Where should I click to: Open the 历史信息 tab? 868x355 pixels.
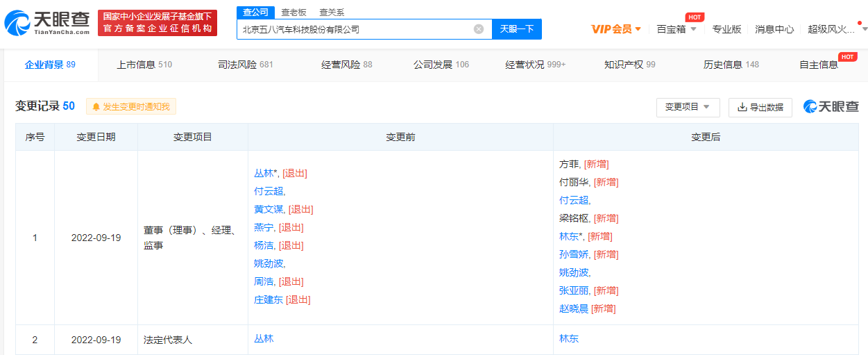731,65
